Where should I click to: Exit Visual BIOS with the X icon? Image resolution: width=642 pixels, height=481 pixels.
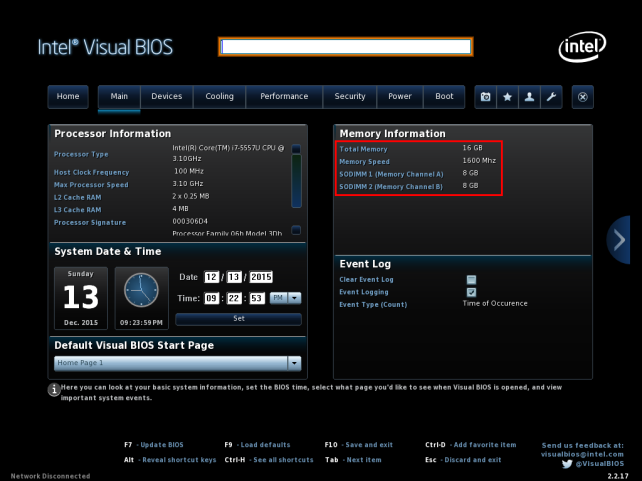coord(583,97)
